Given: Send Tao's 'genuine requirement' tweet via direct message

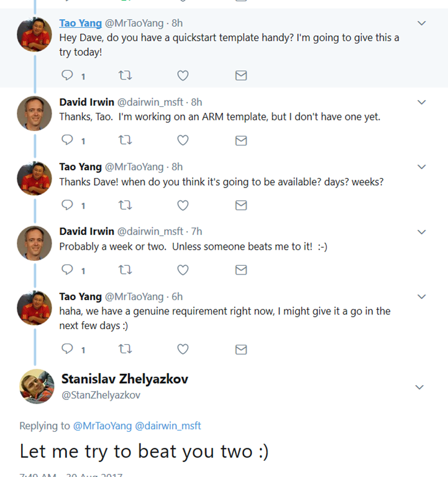Looking at the screenshot, I should [241, 350].
